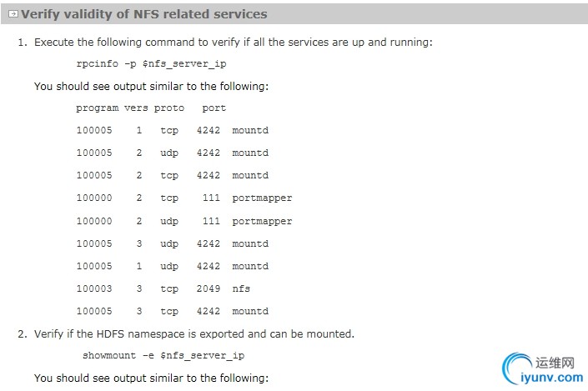This screenshot has height=391, width=588.
Task: Collapse the Verify validity section arrow icon
Action: pos(13,14)
